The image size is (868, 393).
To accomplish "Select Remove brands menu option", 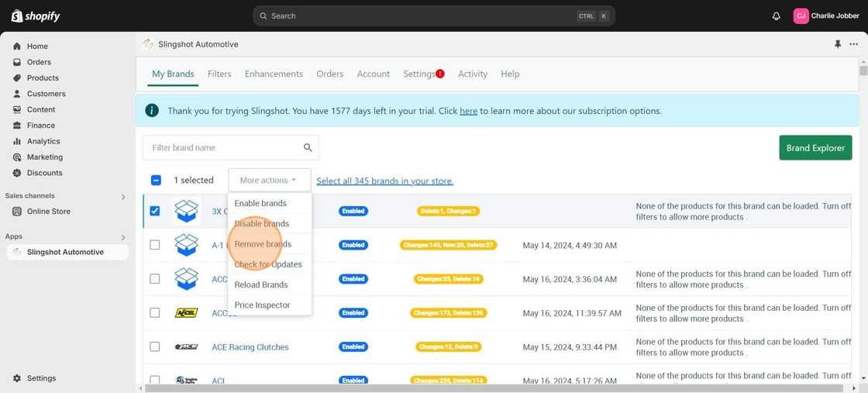I will tap(270, 244).
